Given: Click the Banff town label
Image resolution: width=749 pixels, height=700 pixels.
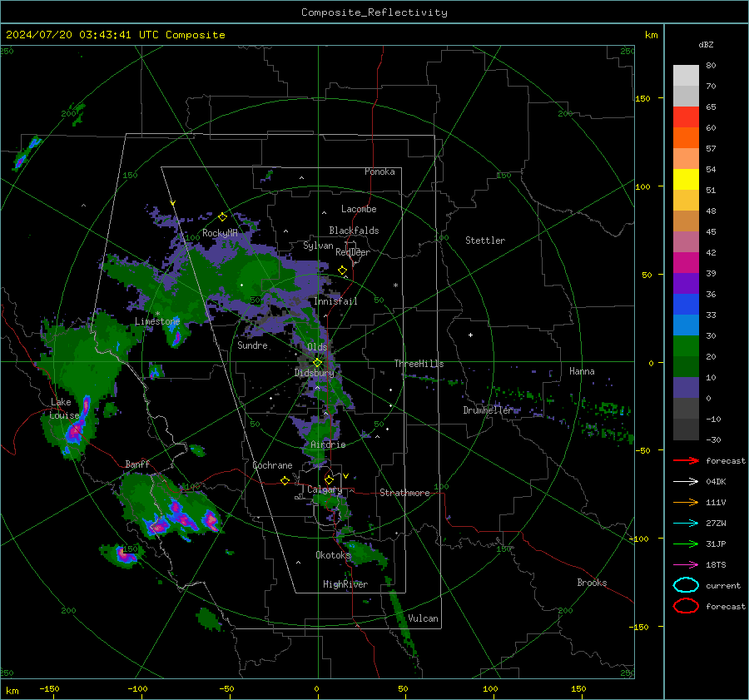Looking at the screenshot, I should pyautogui.click(x=137, y=464).
